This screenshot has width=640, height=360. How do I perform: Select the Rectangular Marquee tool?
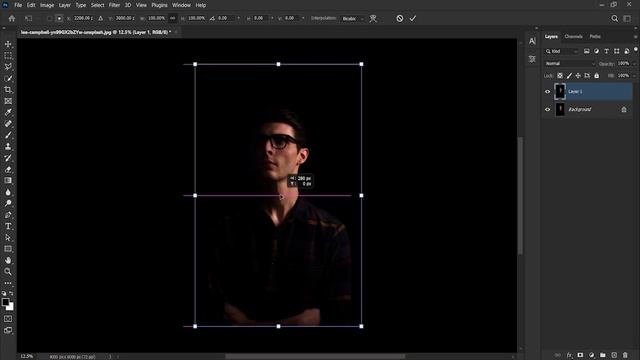click(x=8, y=56)
